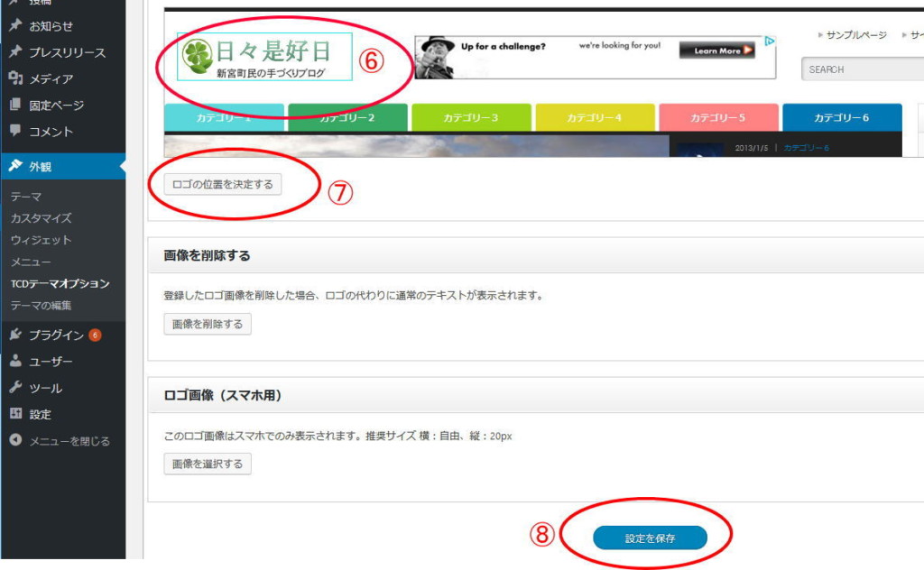The image size is (924, 570).
Task: Select the カテゴリー5 tab in preview
Action: (x=718, y=118)
